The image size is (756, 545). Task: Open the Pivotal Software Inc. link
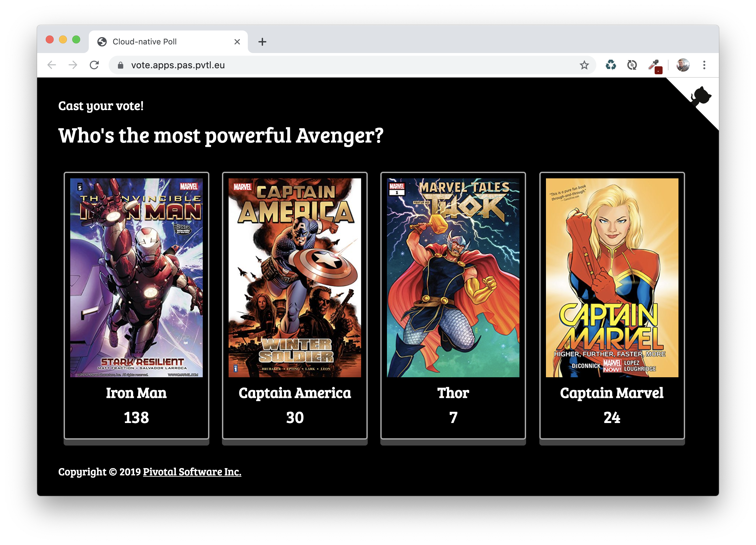[x=192, y=472]
